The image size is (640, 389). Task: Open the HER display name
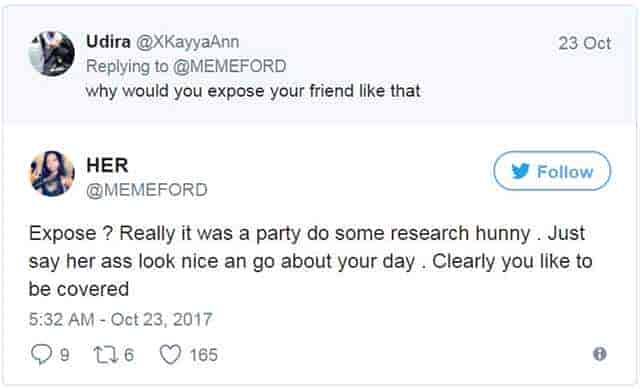pos(107,165)
